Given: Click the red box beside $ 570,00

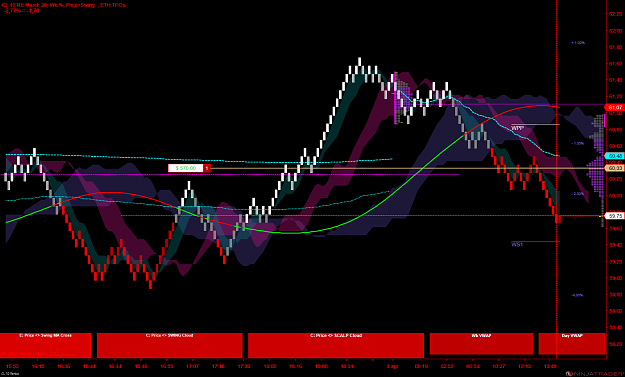Looking at the screenshot, I should click(x=207, y=168).
